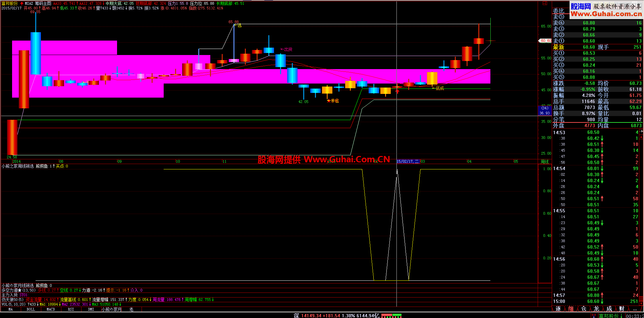Viewport: 644px width, 318px height.
Task: Click the 60.60 current price arrow label
Action: 545,41
